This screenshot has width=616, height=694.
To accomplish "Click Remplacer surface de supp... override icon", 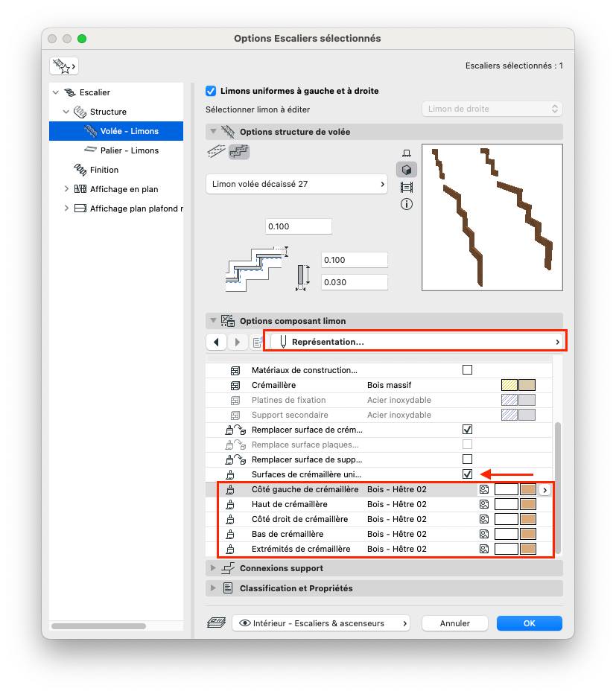I will click(x=235, y=459).
